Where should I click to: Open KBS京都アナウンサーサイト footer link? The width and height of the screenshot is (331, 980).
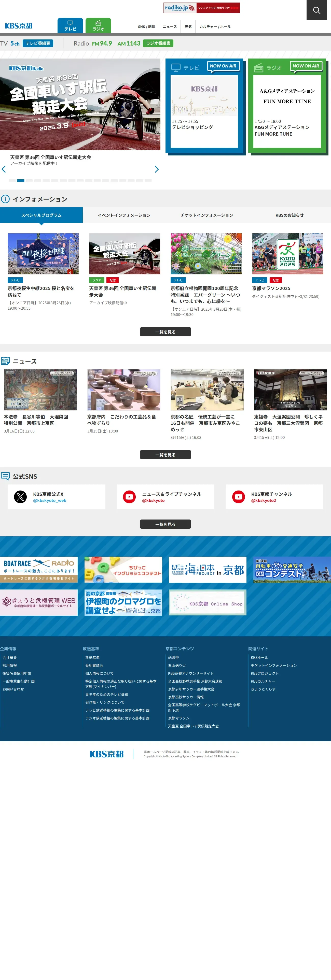coord(191,673)
